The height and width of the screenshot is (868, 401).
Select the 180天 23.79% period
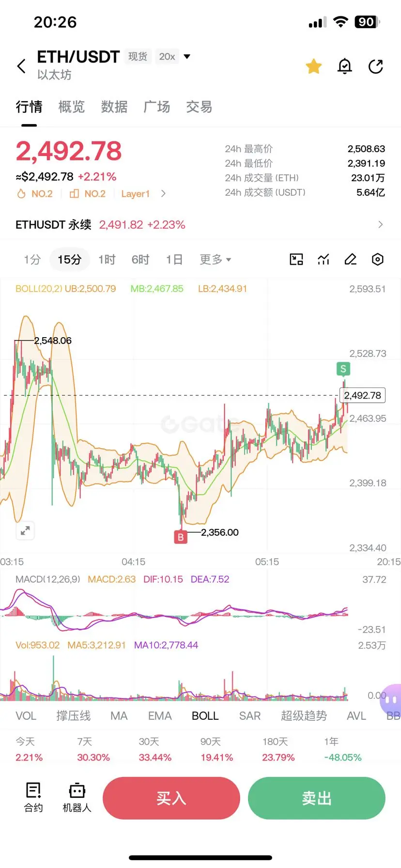coord(278,749)
